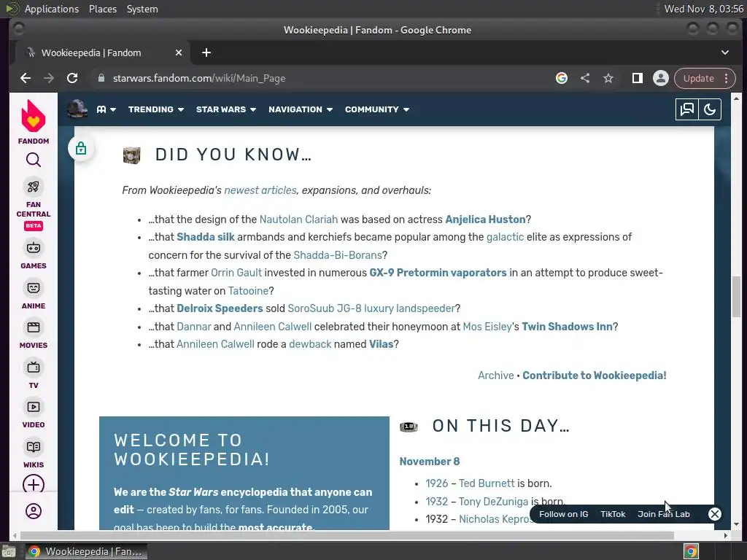Expand the Navigation menu
This screenshot has width=747, height=560.
(x=301, y=109)
